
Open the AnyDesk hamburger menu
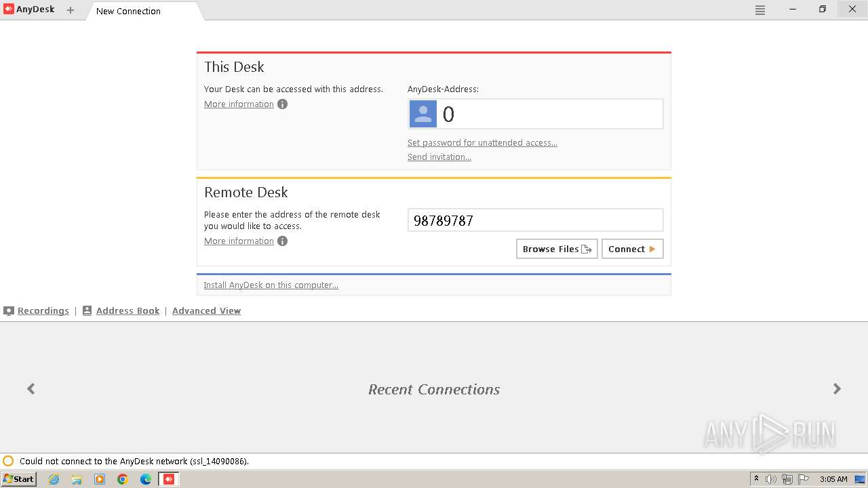coord(760,10)
